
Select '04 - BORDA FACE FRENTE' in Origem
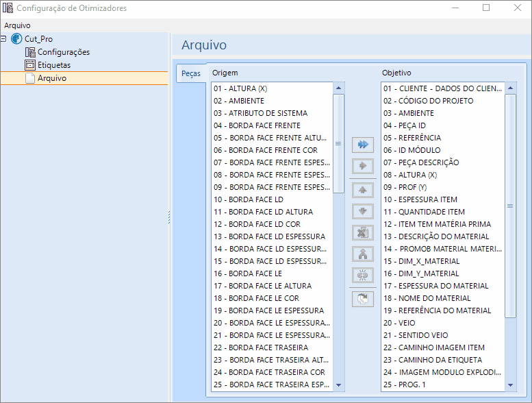coord(257,125)
